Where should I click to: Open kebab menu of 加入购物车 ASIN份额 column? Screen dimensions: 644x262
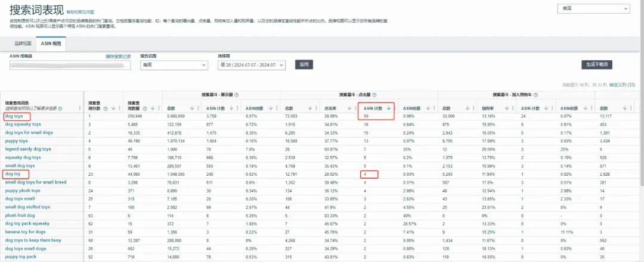click(x=591, y=108)
